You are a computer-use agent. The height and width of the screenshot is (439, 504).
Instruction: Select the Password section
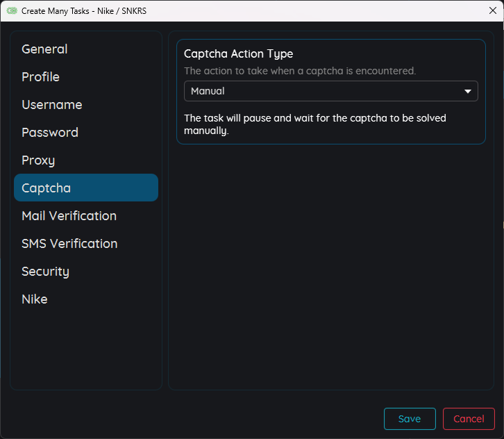pos(50,133)
